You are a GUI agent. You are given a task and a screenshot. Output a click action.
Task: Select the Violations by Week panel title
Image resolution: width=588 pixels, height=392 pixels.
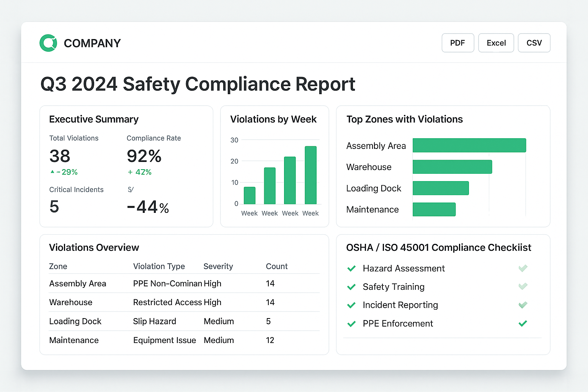pos(273,119)
